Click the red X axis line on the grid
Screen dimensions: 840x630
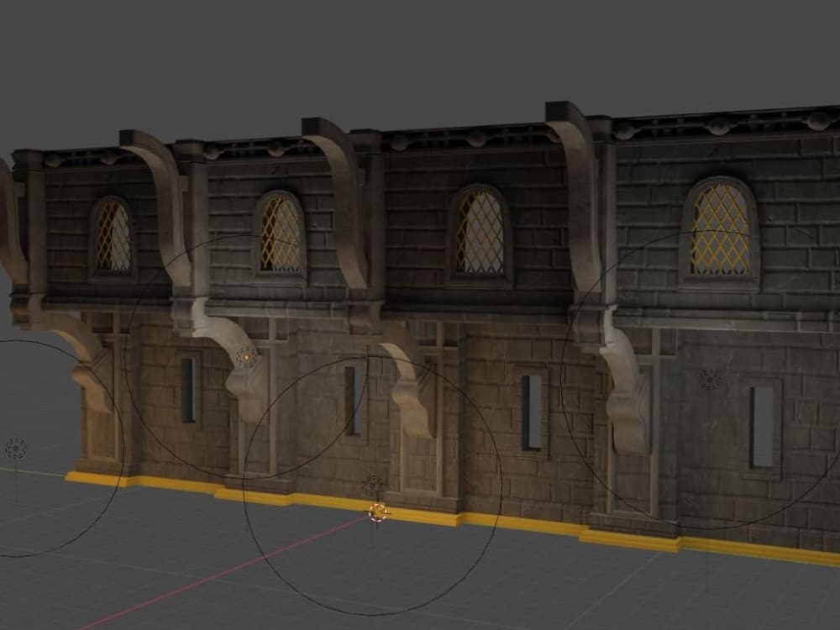click(x=225, y=573)
